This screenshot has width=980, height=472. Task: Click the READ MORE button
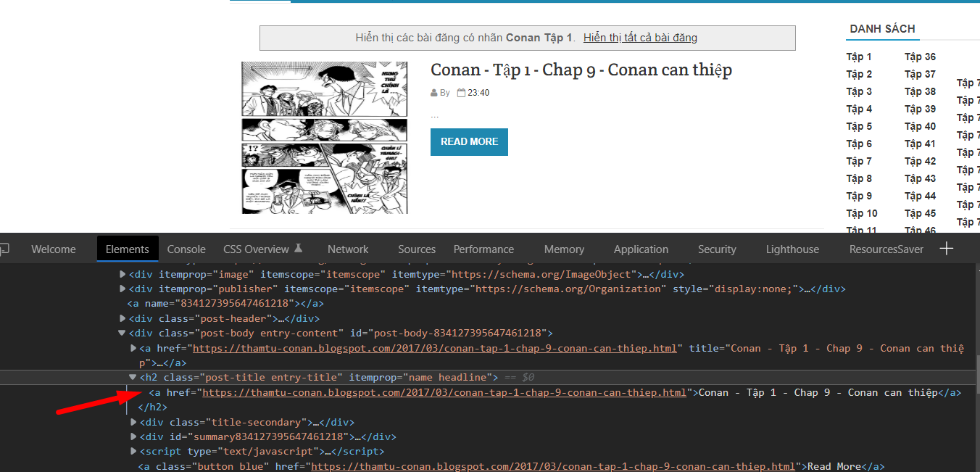[x=469, y=142]
